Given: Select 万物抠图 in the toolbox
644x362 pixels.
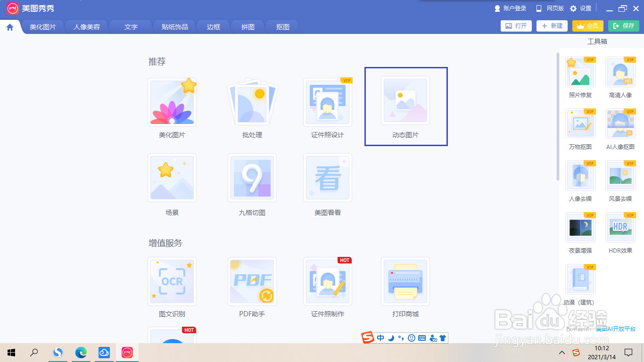Looking at the screenshot, I should (580, 124).
